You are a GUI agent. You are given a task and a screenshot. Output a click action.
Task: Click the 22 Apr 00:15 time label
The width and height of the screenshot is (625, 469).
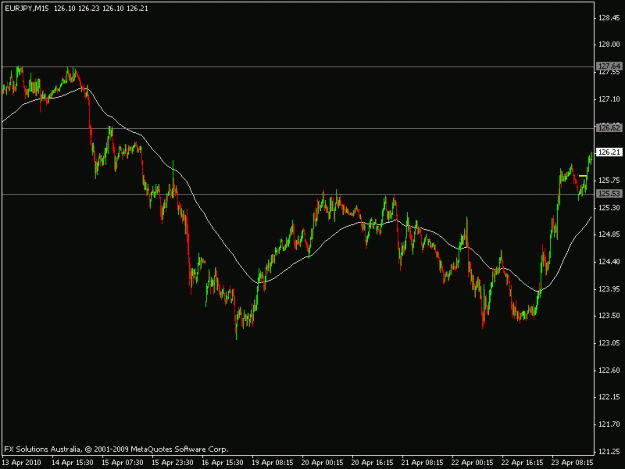(472, 463)
